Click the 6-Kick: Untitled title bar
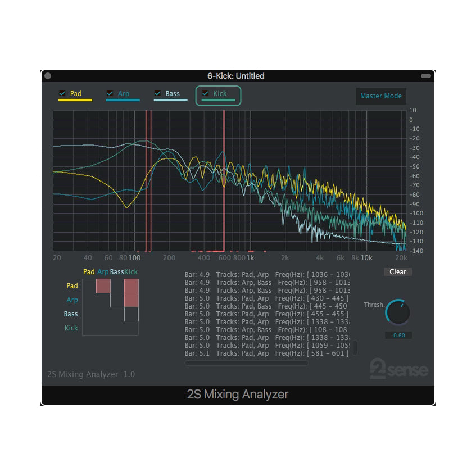This screenshot has width=476, height=476. (238, 76)
